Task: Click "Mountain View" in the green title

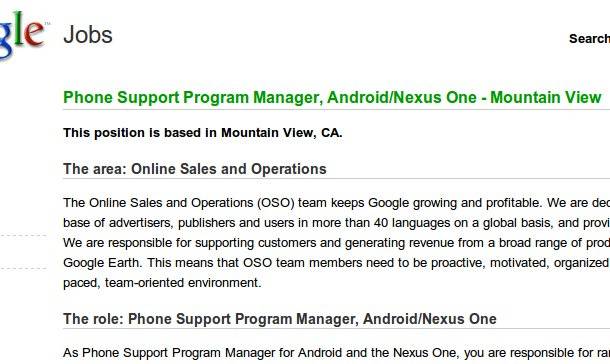Action: click(546, 97)
